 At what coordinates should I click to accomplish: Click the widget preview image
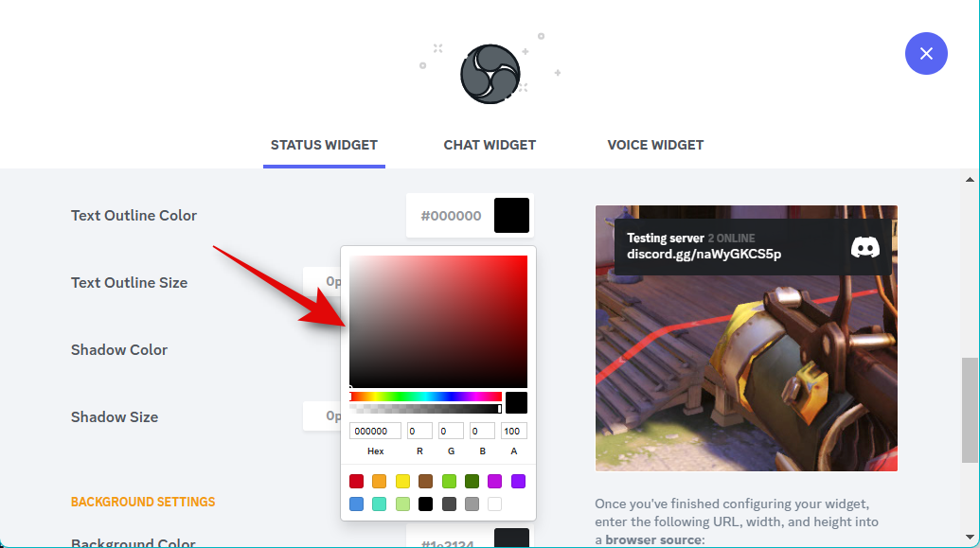[x=746, y=338]
